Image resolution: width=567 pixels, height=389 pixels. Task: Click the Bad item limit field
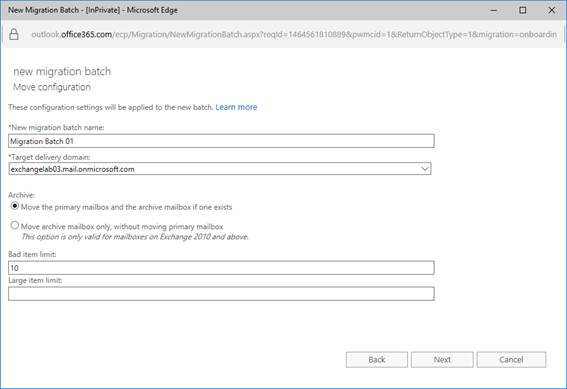tap(221, 268)
